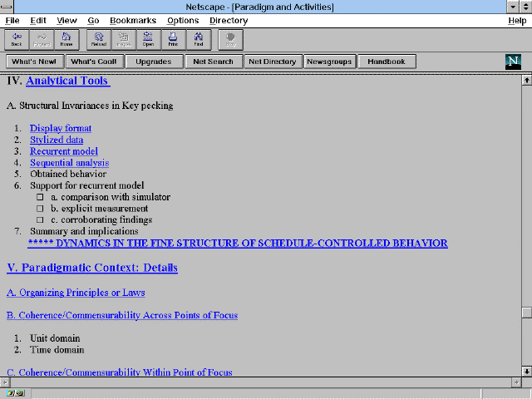Click the Netscape N logo

coord(513,62)
